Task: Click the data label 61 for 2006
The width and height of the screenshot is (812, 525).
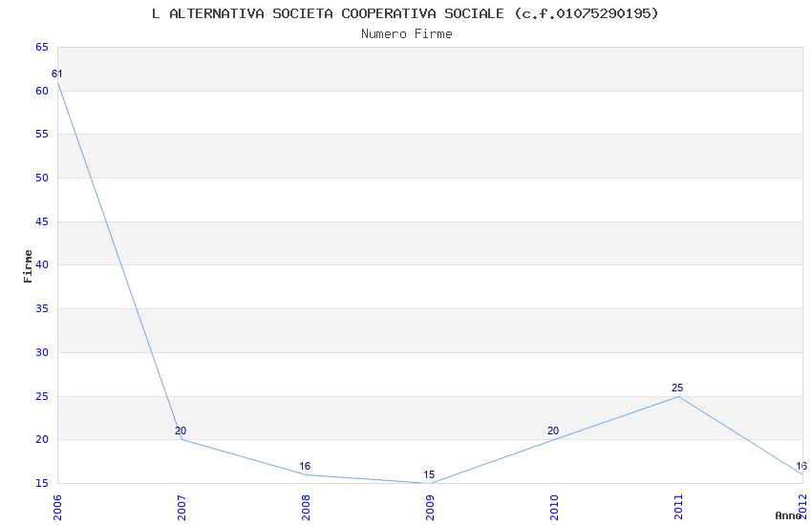Action: (56, 73)
